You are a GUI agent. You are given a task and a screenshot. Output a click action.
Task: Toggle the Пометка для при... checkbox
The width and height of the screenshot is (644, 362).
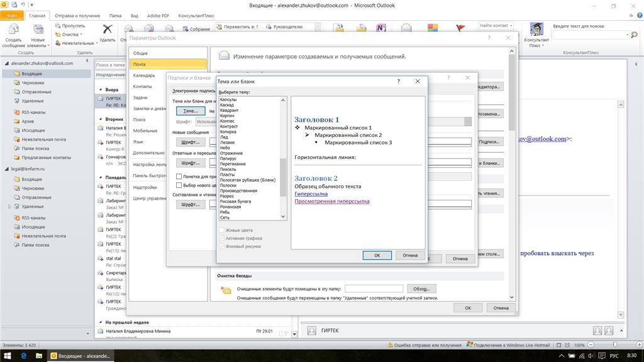coord(179,177)
